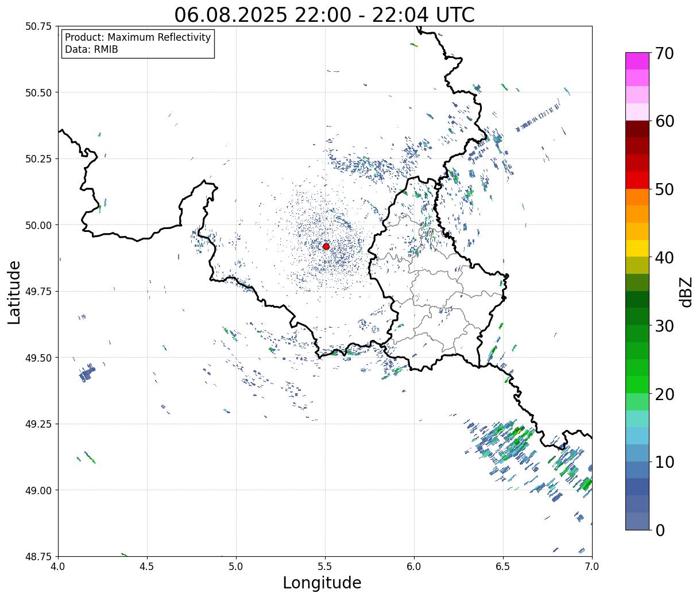Click the turquoise colorbar swatch below 20
The width and height of the screenshot is (700, 597).
pyautogui.click(x=637, y=418)
